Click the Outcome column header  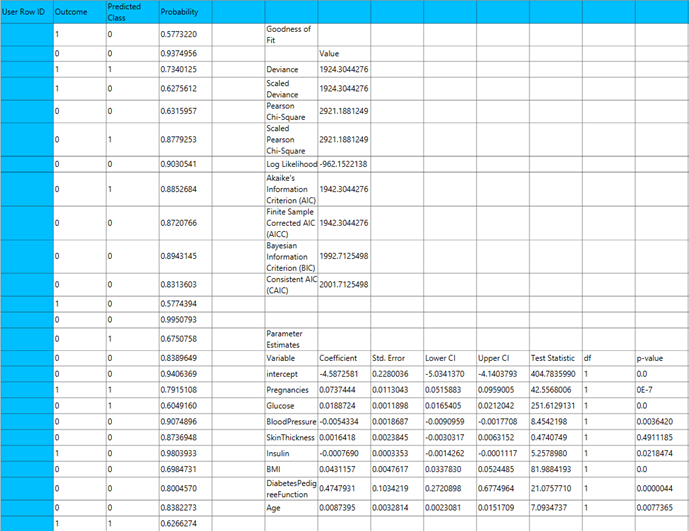click(x=80, y=12)
